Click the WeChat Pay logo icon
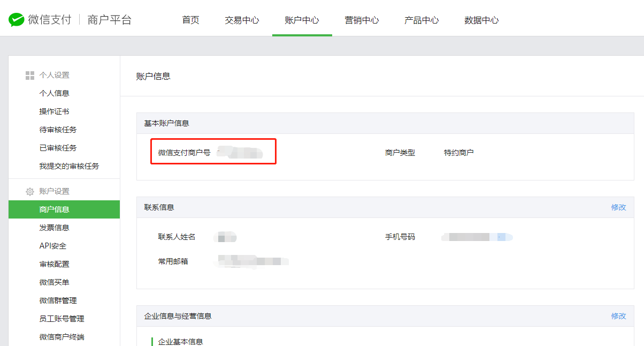644x346 pixels. point(17,20)
